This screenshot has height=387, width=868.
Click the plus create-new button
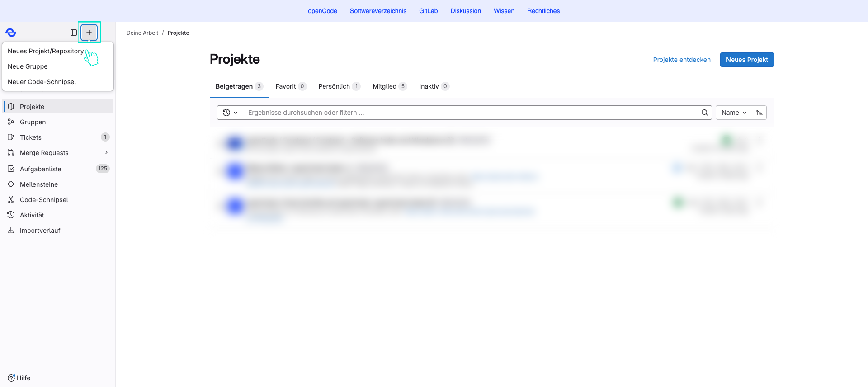click(x=89, y=33)
